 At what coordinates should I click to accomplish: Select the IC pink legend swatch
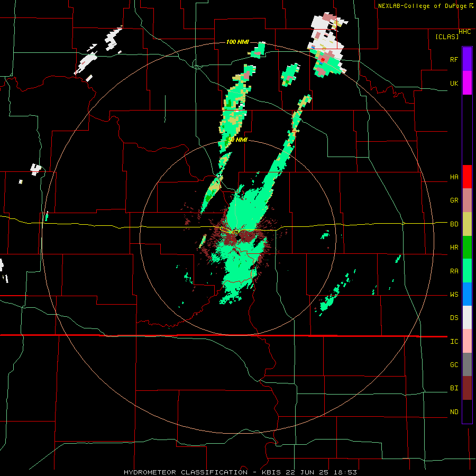click(x=467, y=341)
